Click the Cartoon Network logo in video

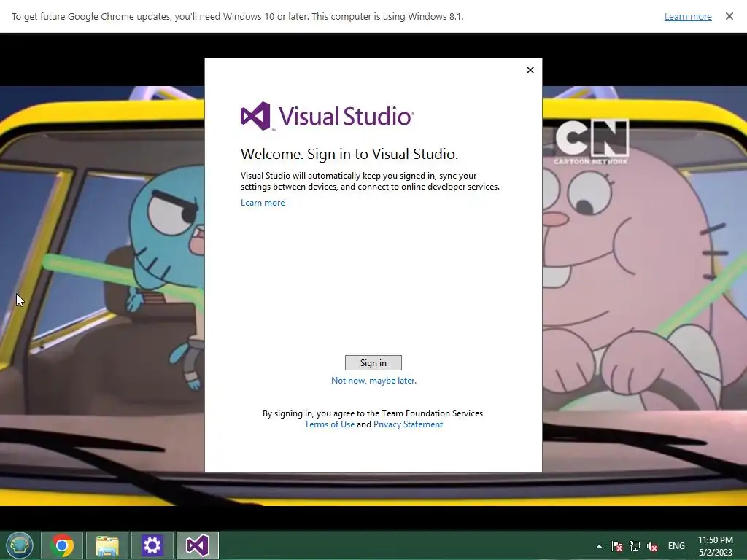pos(592,141)
